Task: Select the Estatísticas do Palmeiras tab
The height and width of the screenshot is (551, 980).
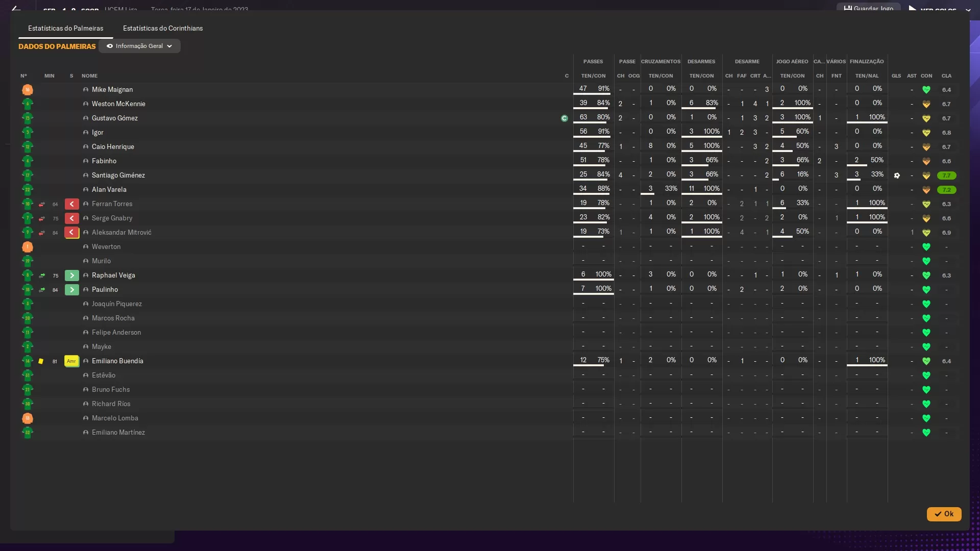Action: point(65,28)
